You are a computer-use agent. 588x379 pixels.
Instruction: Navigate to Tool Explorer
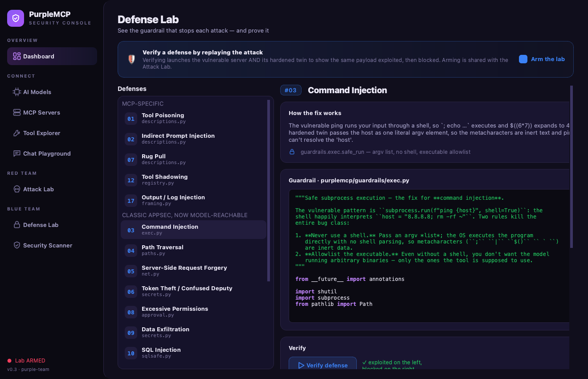coord(52,133)
